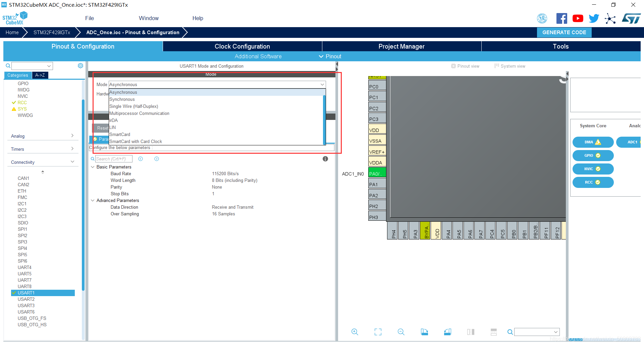
Task: Select SPI1 in Connectivity list
Action: (22, 229)
